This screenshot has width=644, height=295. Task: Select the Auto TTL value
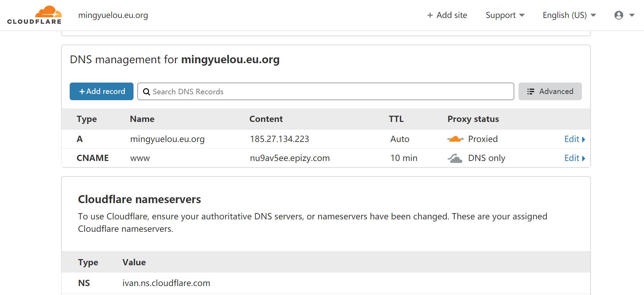tap(400, 139)
